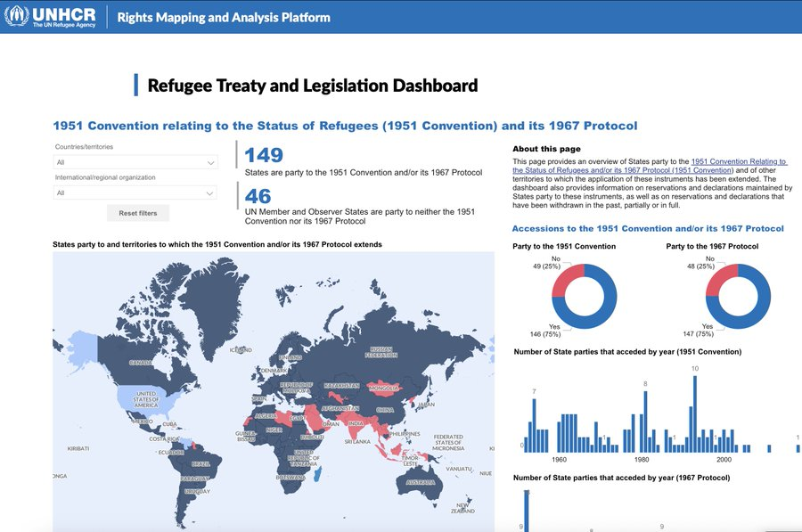
Task: Click the red No segment of 1951 Convention donut
Action: point(566,281)
